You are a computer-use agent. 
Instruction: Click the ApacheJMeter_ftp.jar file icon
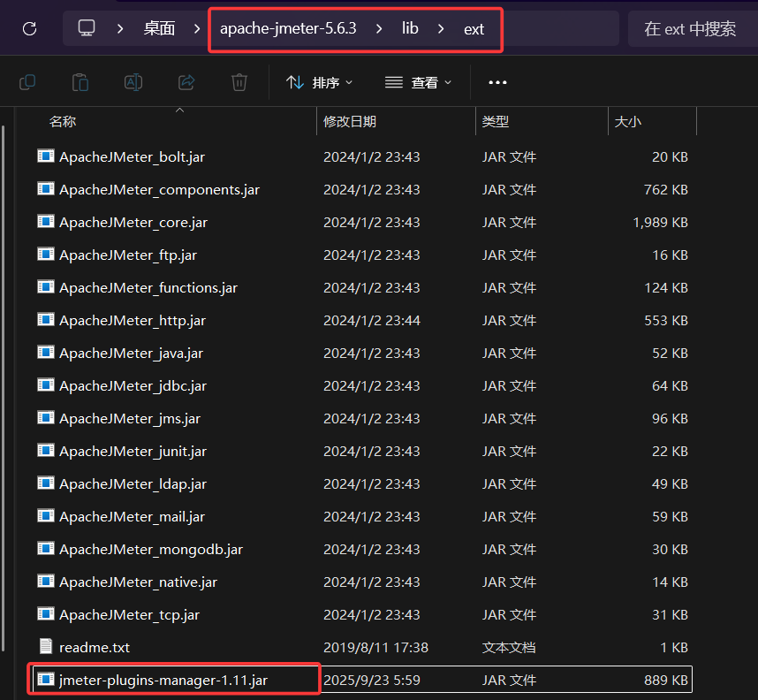pyautogui.click(x=45, y=255)
